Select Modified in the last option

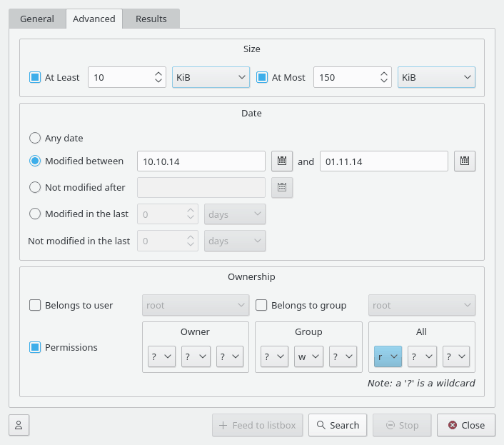point(35,214)
